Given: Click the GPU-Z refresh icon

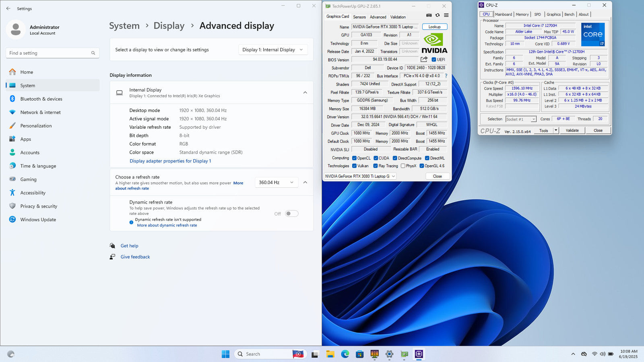Looking at the screenshot, I should point(438,15).
